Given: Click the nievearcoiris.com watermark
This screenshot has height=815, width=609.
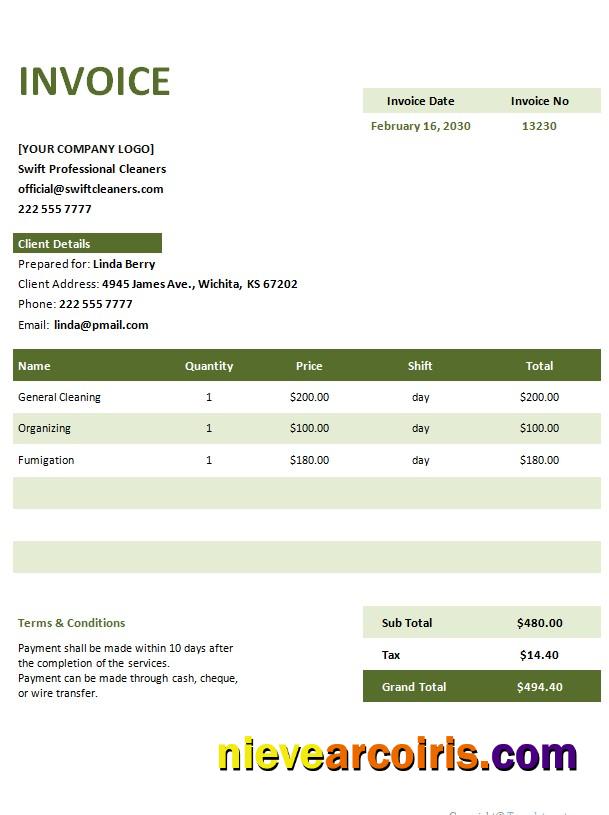Looking at the screenshot, I should coord(397,756).
